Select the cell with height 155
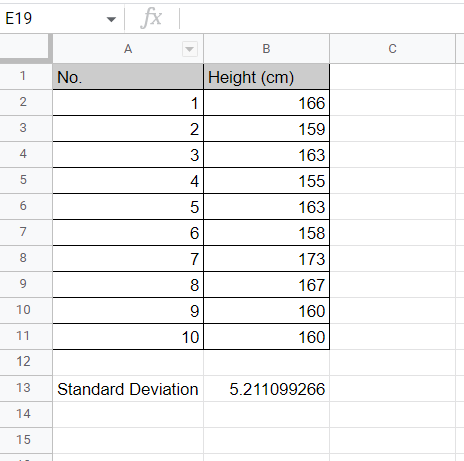 pos(266,181)
